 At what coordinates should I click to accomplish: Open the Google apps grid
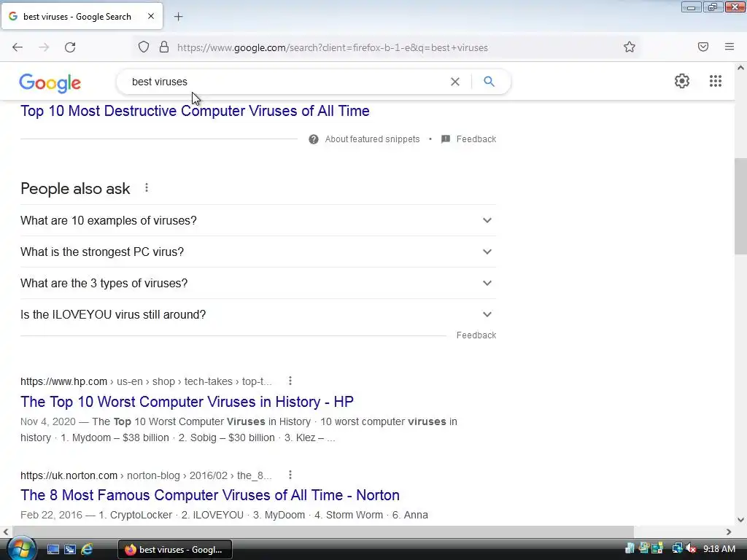coord(715,81)
